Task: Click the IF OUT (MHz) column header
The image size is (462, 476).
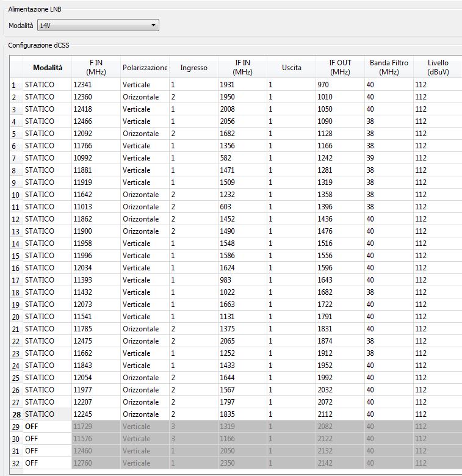Action: (341, 67)
